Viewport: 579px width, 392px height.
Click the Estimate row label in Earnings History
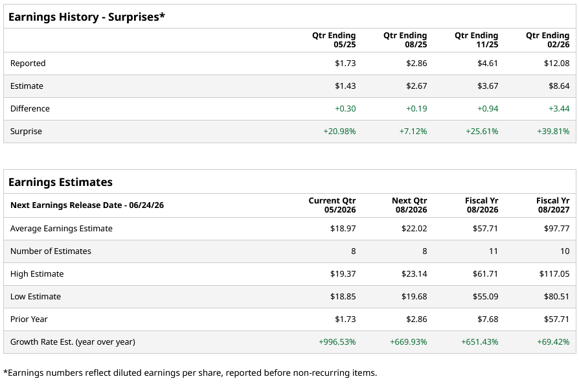click(x=27, y=86)
